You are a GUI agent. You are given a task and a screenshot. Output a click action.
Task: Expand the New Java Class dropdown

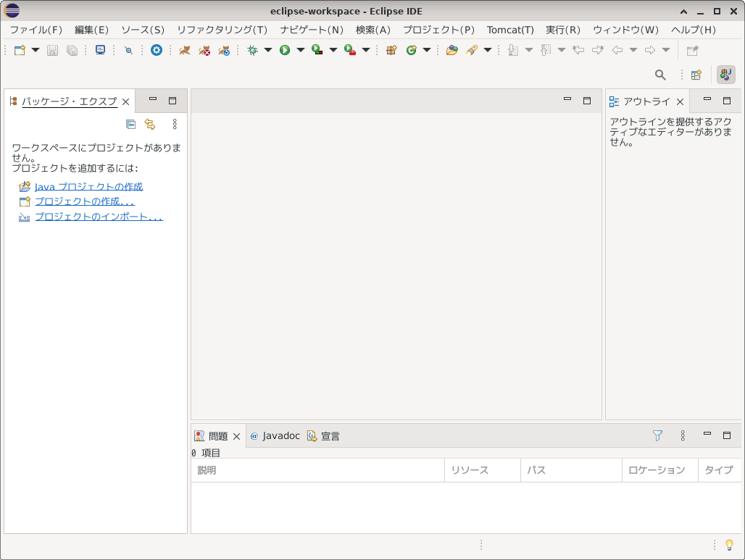click(x=427, y=50)
